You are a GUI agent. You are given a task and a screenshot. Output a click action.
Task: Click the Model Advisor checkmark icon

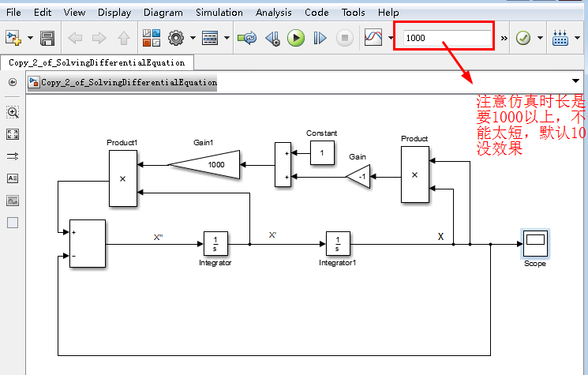point(523,38)
